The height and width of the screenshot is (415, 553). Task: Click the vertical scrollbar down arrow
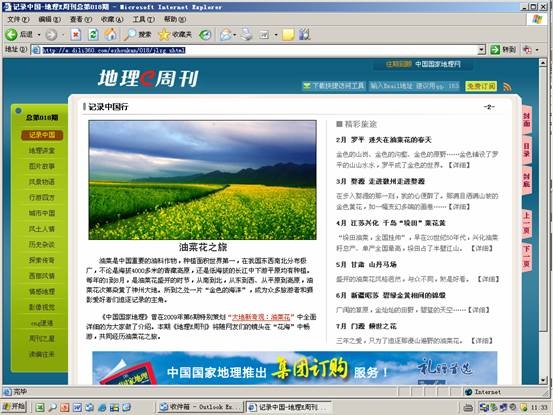click(543, 380)
